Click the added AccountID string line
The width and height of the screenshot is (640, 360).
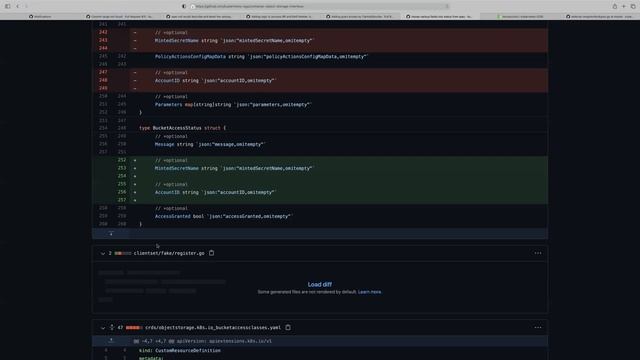(216, 192)
